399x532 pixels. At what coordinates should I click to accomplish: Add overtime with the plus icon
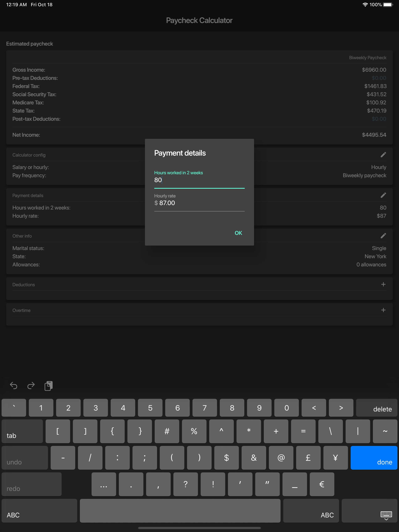tap(383, 310)
